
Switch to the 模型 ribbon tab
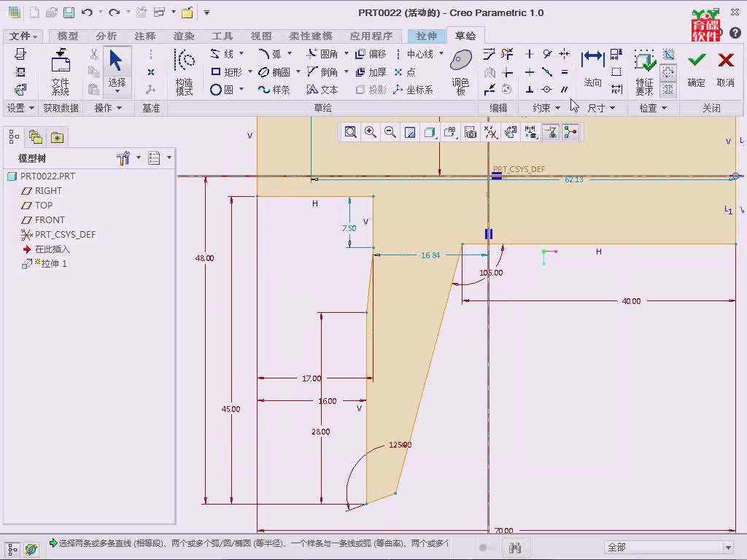click(x=68, y=36)
